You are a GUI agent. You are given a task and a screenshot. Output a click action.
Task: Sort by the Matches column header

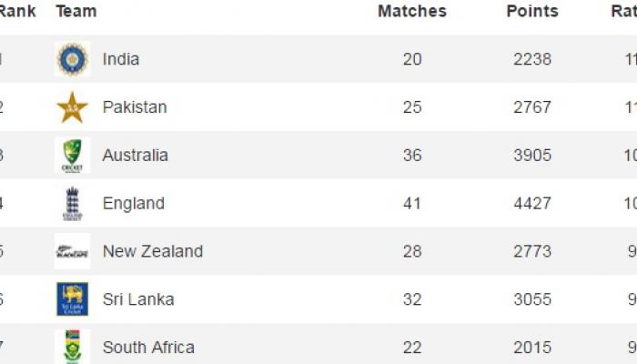point(412,11)
